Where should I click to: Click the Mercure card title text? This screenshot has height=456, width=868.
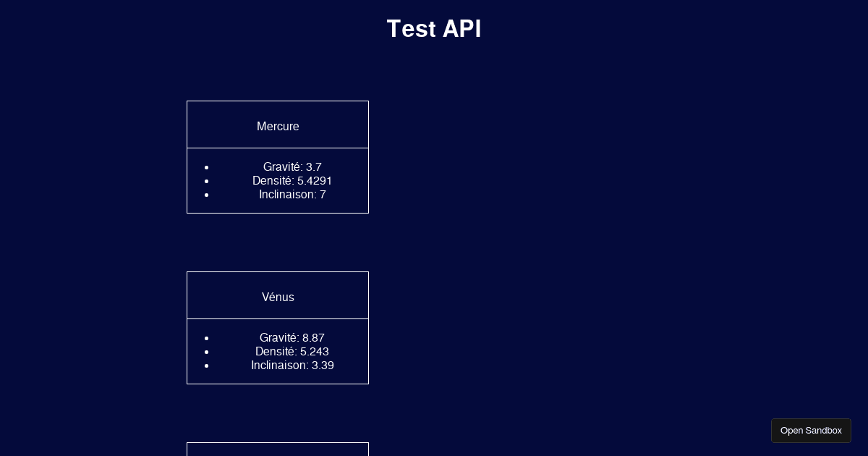[x=278, y=127]
